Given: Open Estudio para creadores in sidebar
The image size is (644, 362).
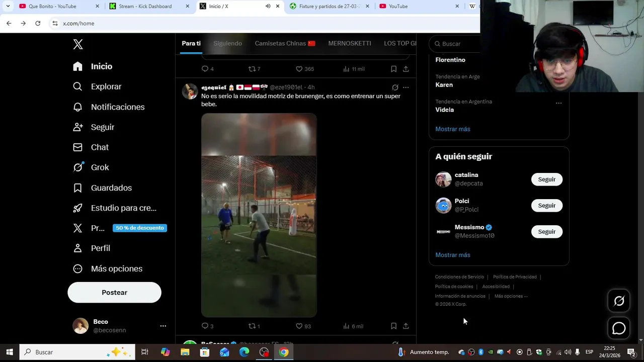Looking at the screenshot, I should 115,208.
